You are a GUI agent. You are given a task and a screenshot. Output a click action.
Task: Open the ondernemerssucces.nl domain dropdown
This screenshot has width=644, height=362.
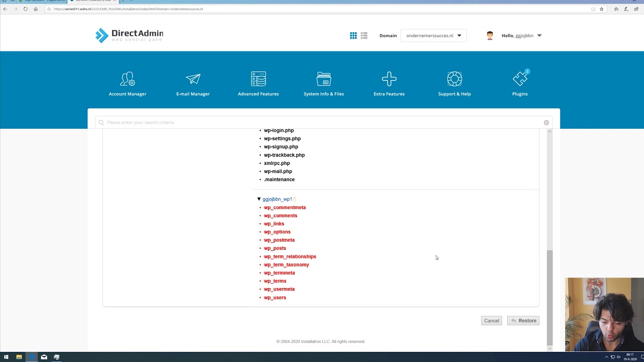433,35
